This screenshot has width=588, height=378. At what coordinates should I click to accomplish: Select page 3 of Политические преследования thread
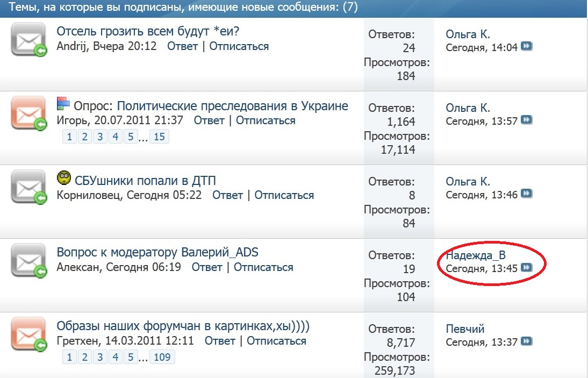[99, 137]
